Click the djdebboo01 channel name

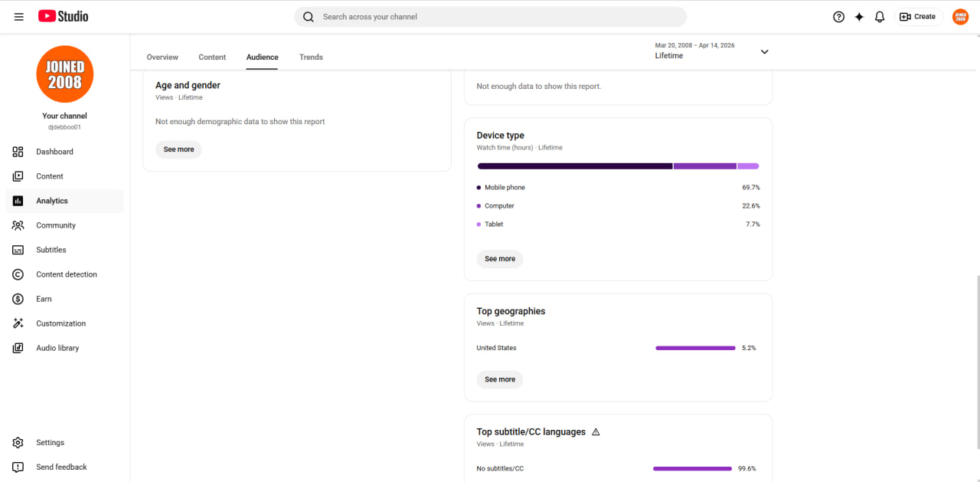pos(64,127)
